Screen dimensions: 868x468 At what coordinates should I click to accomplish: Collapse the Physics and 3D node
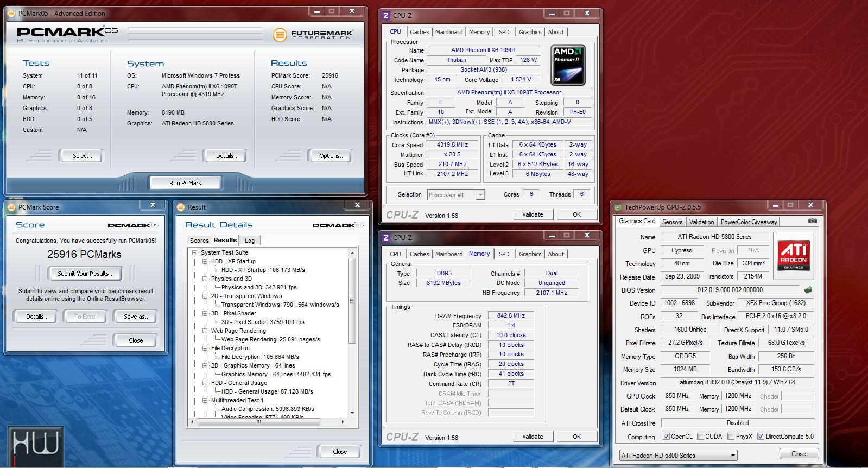click(x=205, y=279)
